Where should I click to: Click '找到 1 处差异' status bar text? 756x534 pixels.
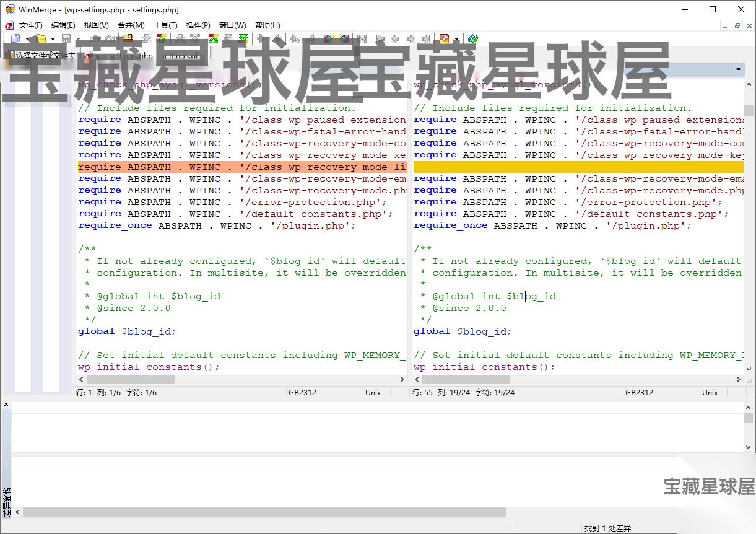point(607,528)
